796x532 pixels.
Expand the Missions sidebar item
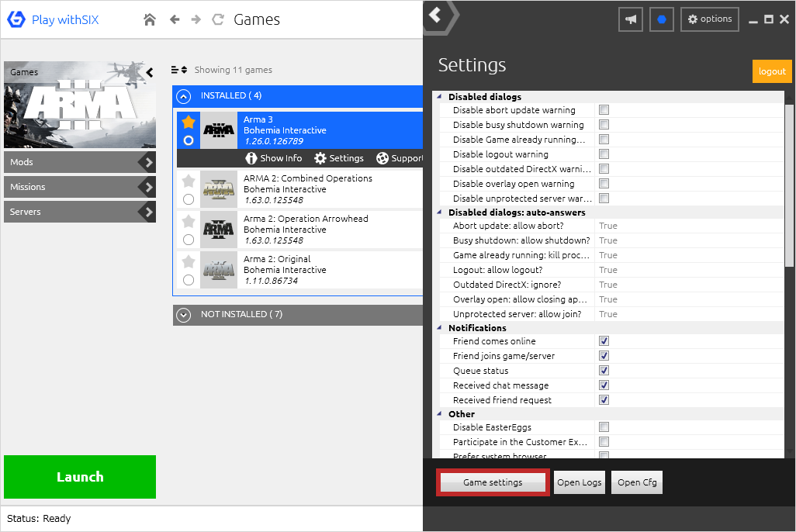[80, 187]
